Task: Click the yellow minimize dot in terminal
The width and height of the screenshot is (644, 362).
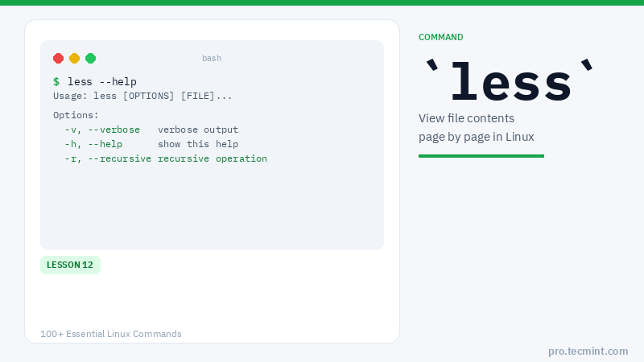Action: point(75,58)
